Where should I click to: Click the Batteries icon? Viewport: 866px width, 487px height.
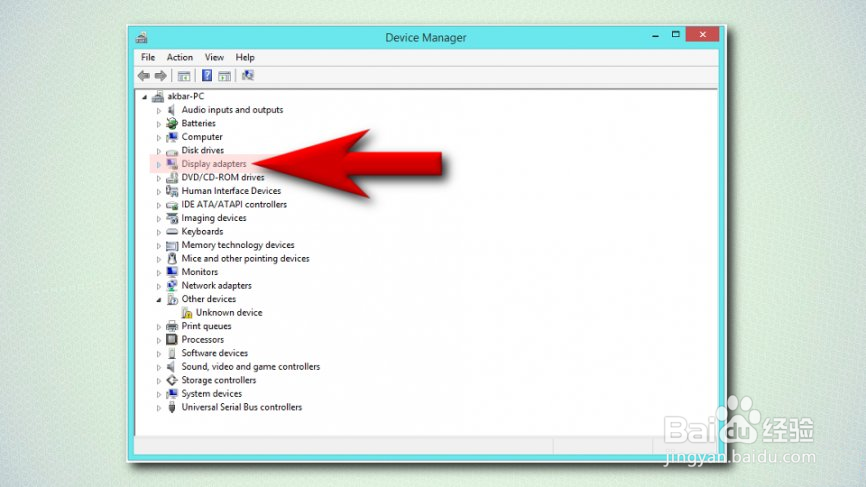(x=172, y=123)
